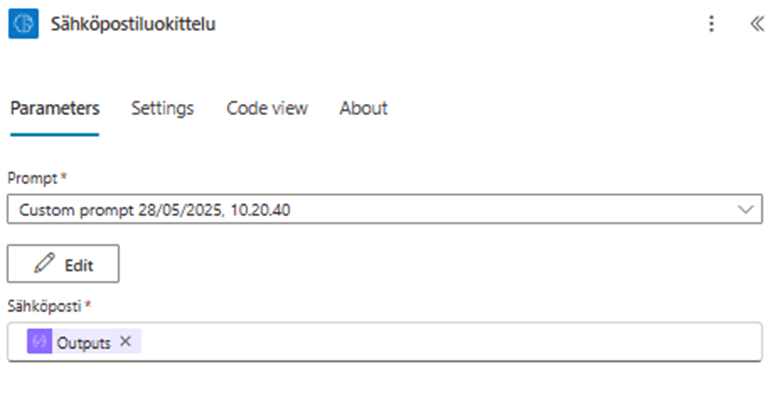
Task: Collapse the panel with double chevron
Action: click(x=756, y=24)
